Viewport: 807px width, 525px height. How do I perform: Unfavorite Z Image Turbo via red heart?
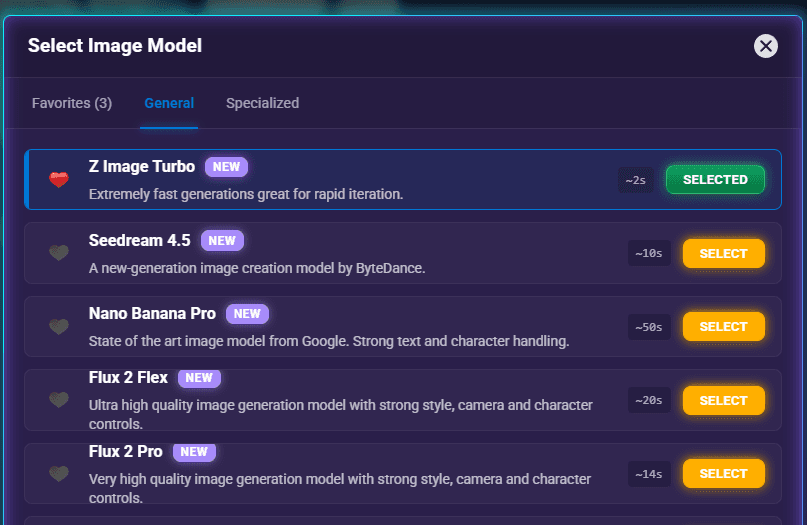click(59, 179)
